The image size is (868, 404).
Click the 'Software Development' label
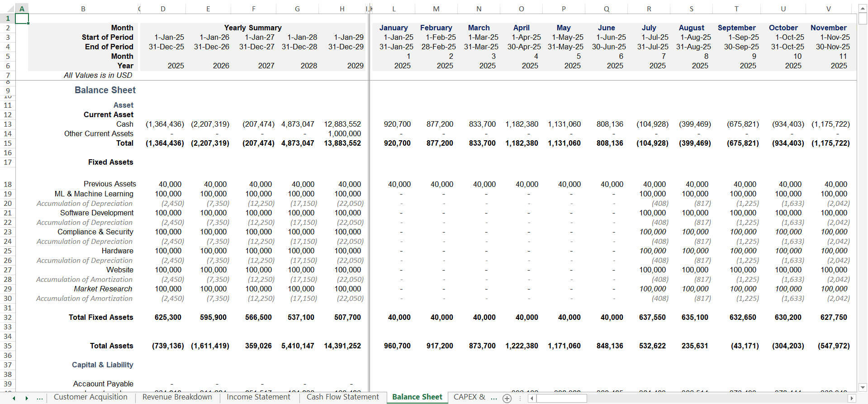click(x=97, y=213)
